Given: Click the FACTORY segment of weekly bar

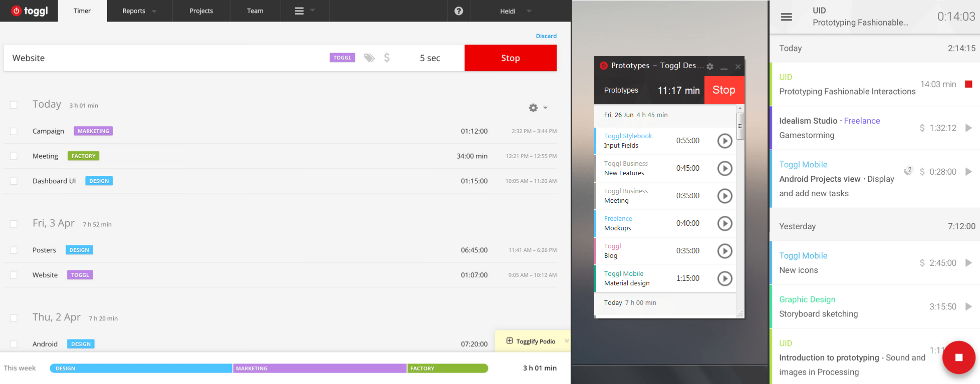Looking at the screenshot, I should 447,368.
